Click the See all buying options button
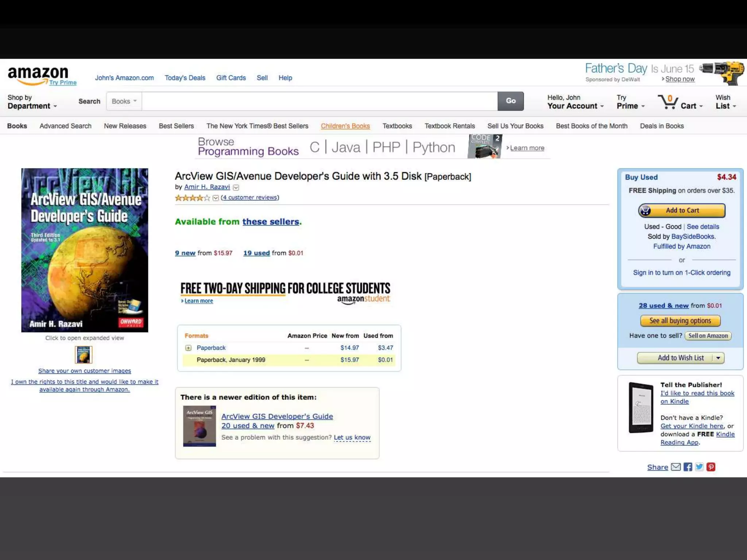This screenshot has width=747, height=560. [x=680, y=321]
